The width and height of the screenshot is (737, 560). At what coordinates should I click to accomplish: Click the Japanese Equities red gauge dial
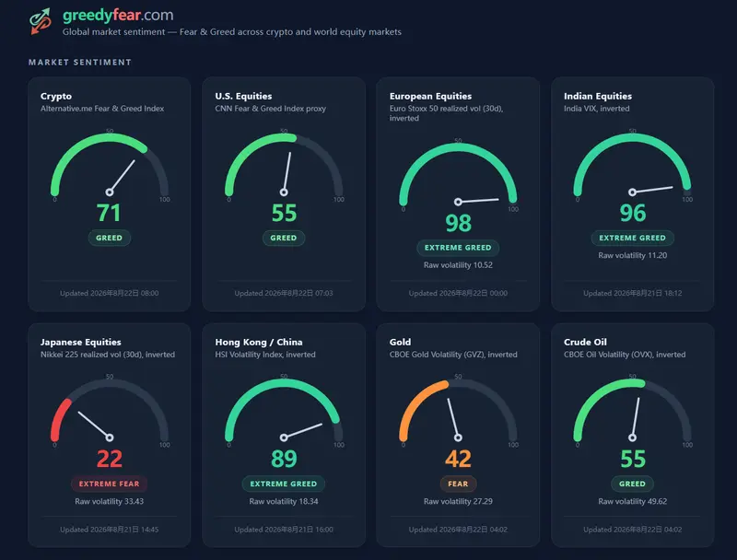point(110,411)
